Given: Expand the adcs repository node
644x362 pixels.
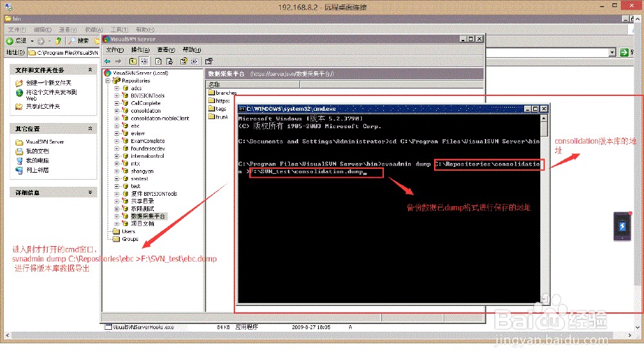Looking at the screenshot, I should point(117,88).
